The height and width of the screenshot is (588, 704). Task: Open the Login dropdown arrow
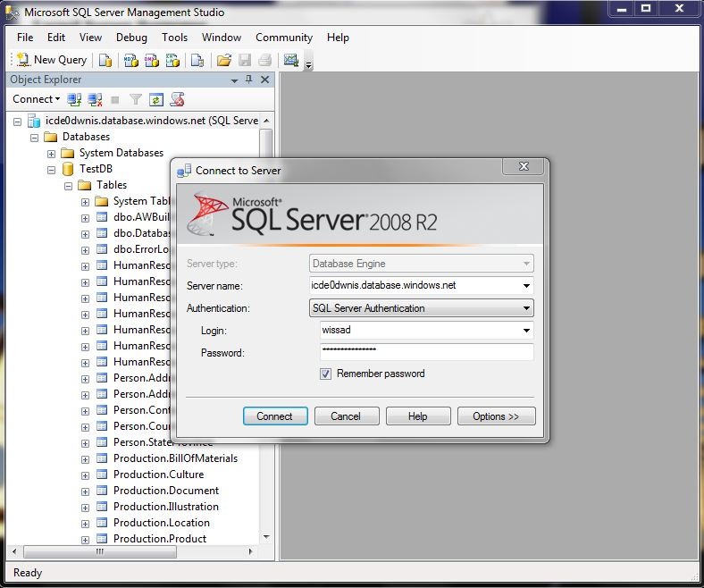click(x=526, y=331)
